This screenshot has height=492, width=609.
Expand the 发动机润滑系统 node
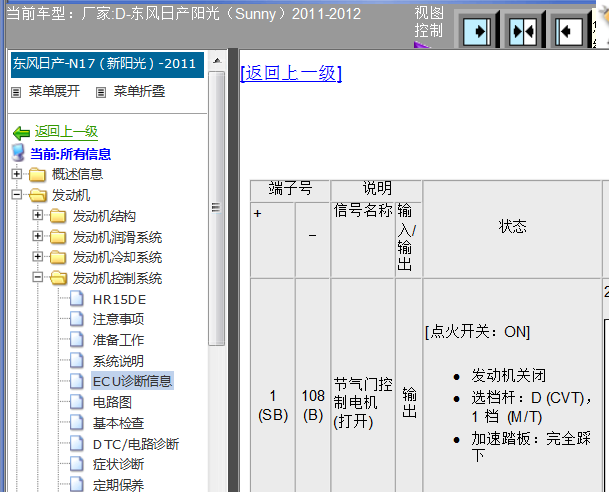38,236
